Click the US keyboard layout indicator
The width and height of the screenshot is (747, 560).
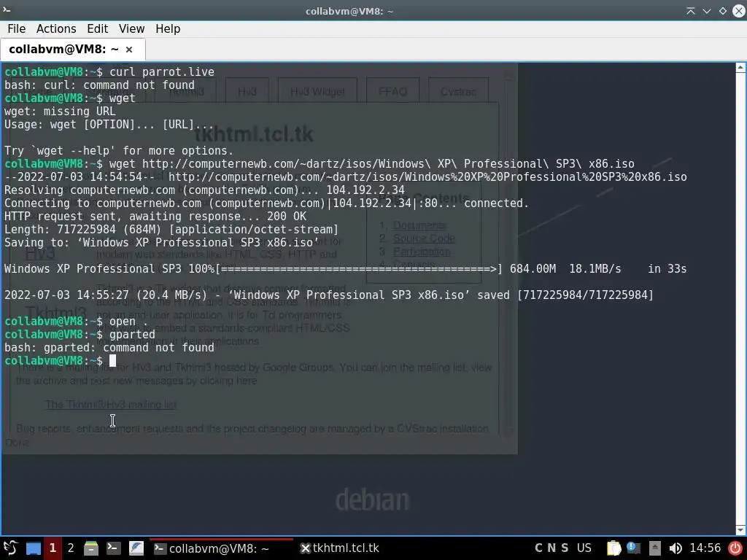click(x=584, y=548)
